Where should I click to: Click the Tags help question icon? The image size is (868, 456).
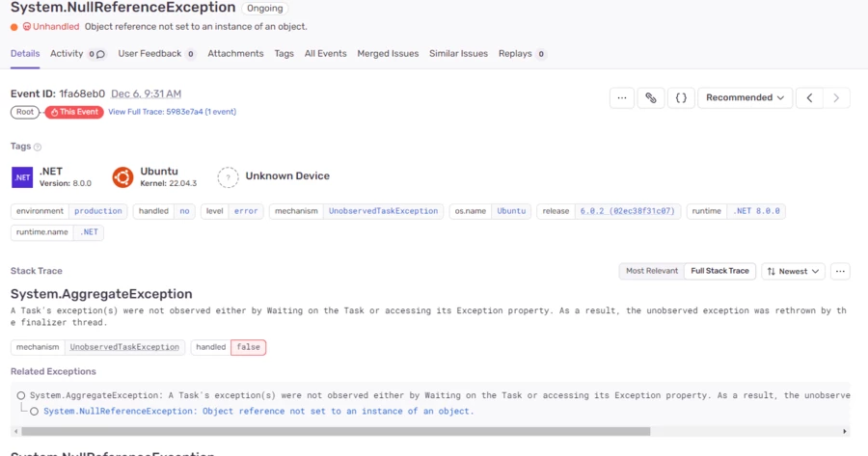coord(38,148)
